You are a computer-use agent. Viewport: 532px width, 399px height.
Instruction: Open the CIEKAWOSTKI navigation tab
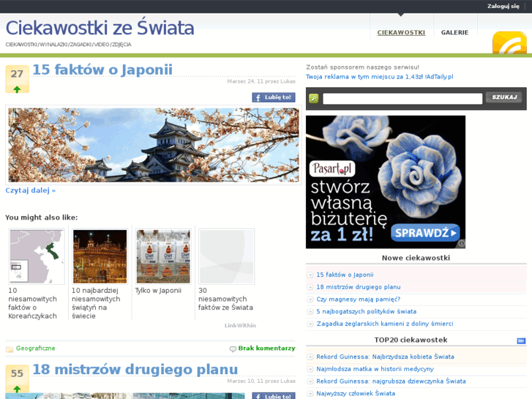coord(401,33)
